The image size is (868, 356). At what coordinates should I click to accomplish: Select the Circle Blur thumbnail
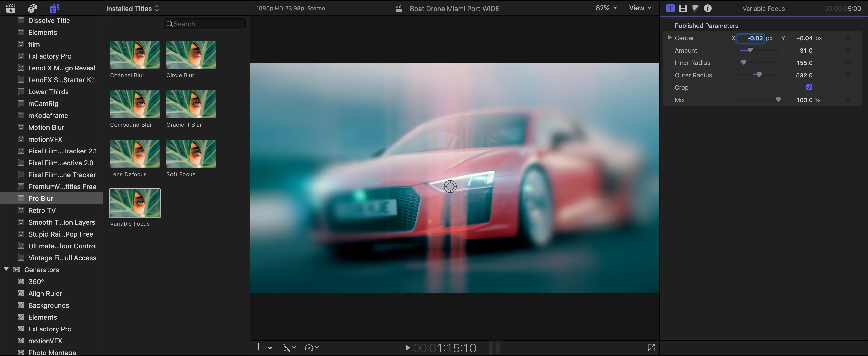[191, 54]
